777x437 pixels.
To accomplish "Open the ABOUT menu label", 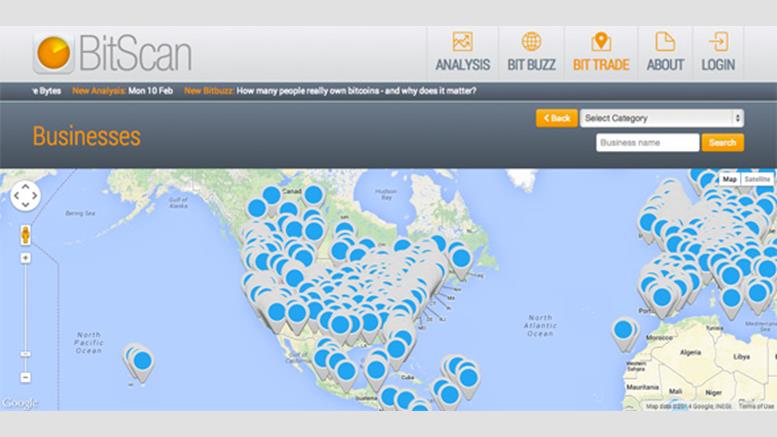I will pos(665,65).
